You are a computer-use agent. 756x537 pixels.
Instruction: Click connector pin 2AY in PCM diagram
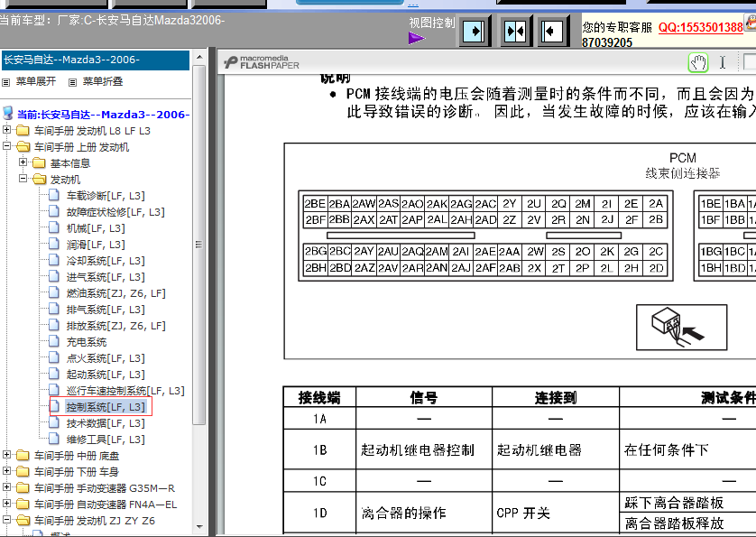pos(364,252)
